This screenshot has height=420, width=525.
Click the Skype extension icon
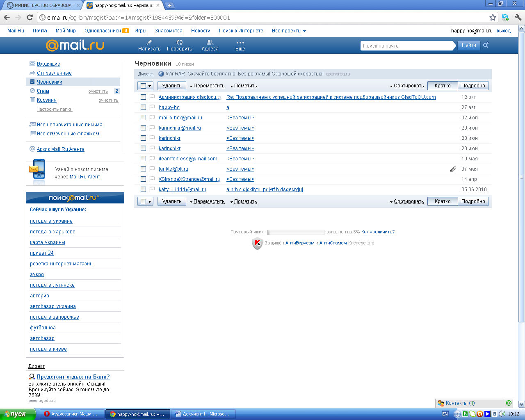click(x=505, y=17)
